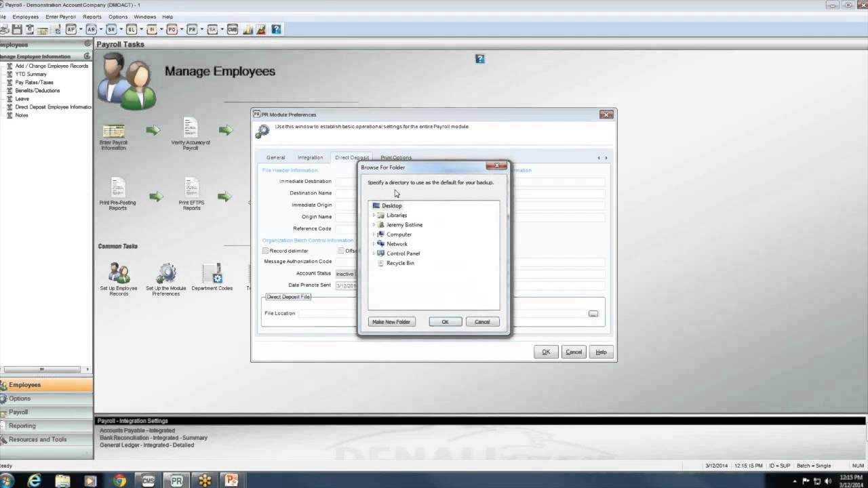Click the sidebar horizontal scrollbar
This screenshot has height=488, width=868.
pyautogui.click(x=42, y=369)
